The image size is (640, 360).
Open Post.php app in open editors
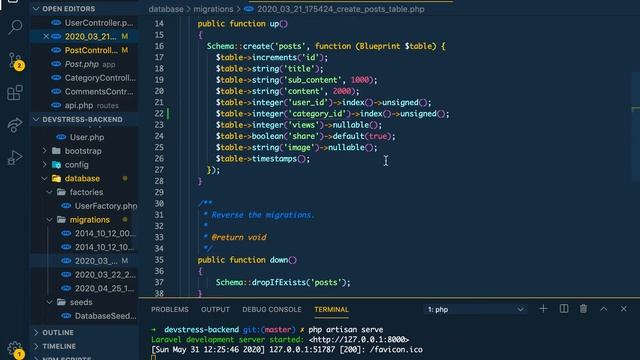coord(84,64)
